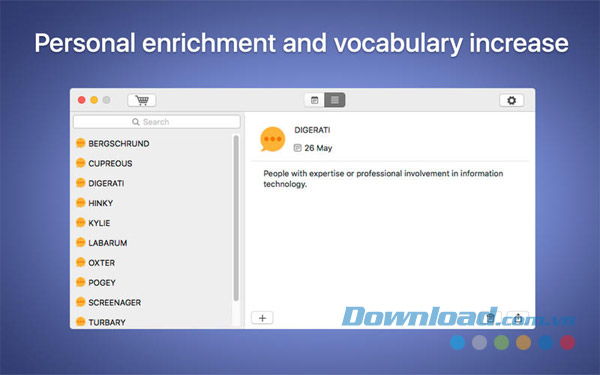
Task: Click the red close window button
Action: click(x=82, y=100)
